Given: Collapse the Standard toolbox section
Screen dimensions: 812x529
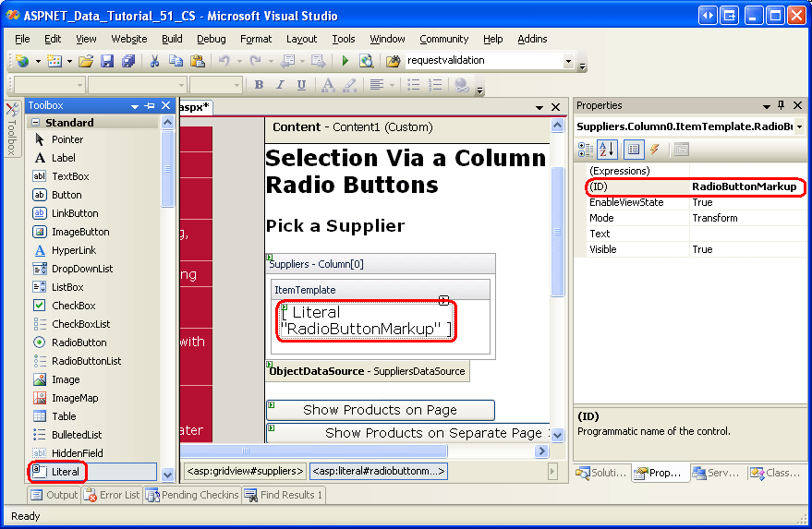Looking at the screenshot, I should click(35, 122).
